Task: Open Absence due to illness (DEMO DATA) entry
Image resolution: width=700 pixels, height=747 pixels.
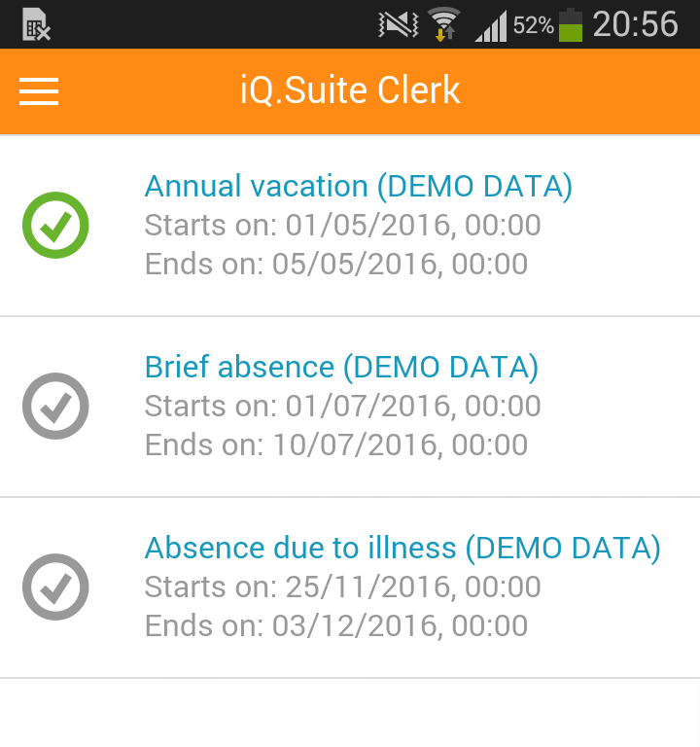Action: click(x=402, y=548)
